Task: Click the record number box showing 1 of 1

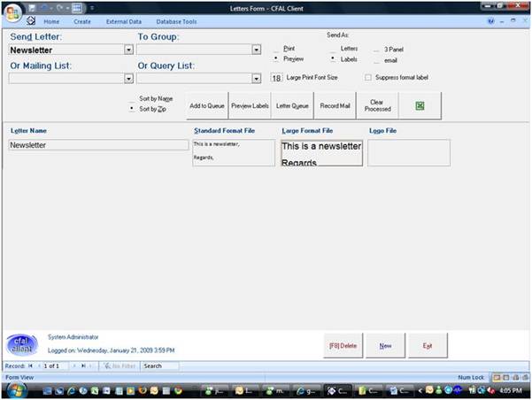Action: [55, 365]
